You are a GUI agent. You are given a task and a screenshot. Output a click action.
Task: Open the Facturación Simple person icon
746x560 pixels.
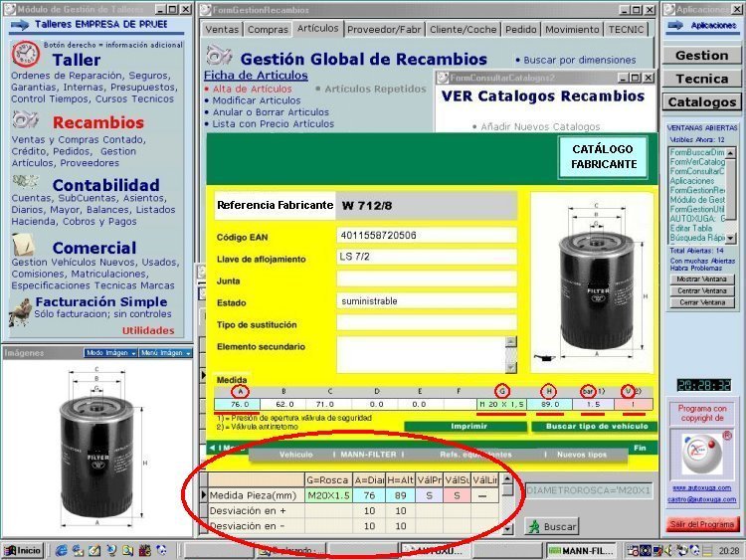click(x=21, y=311)
